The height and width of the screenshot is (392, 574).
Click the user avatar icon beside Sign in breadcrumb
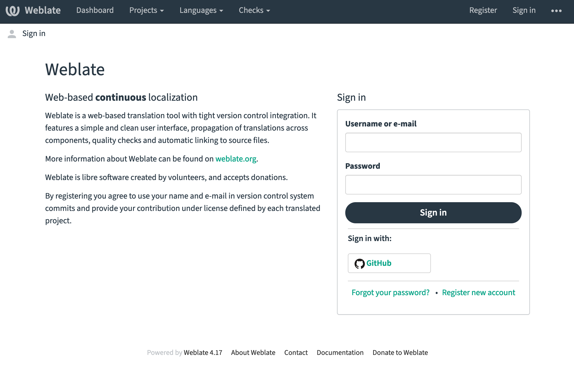pos(12,33)
